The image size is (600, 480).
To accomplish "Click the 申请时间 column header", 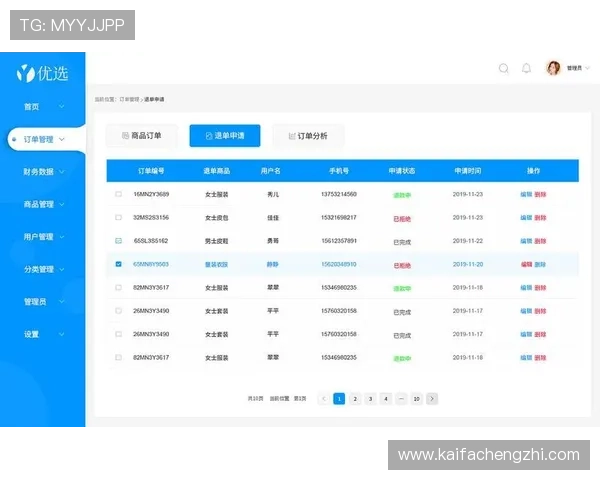I will pyautogui.click(x=468, y=171).
